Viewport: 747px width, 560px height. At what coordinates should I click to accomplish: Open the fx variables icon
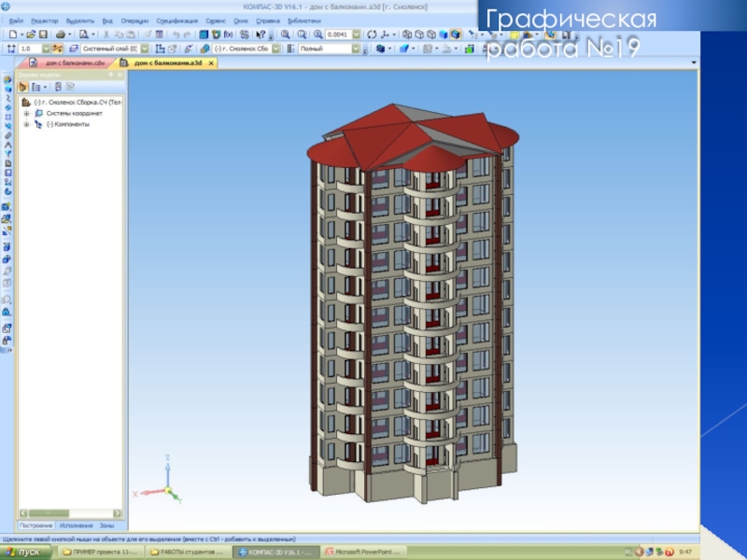point(228,35)
